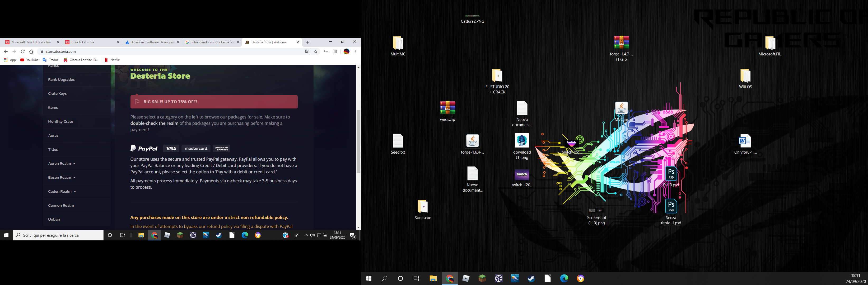This screenshot has width=868, height=285.
Task: Expand the Caden Realm dropdown
Action: coord(62,192)
